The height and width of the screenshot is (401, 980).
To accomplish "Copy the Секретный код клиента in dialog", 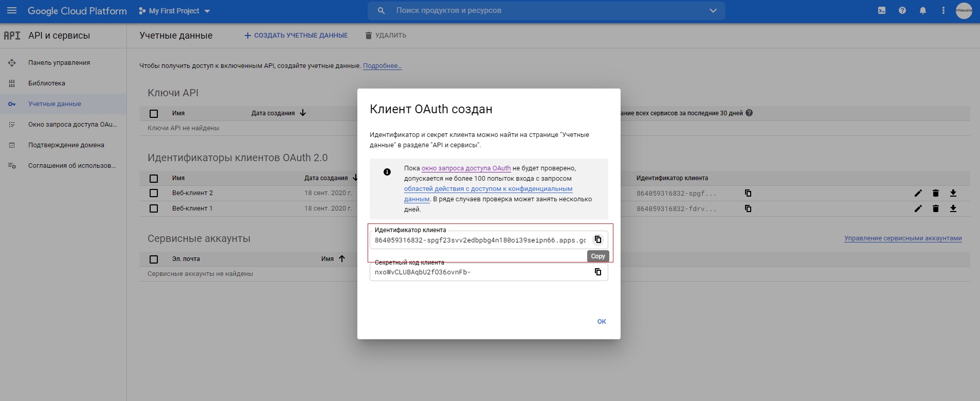I will click(x=598, y=272).
